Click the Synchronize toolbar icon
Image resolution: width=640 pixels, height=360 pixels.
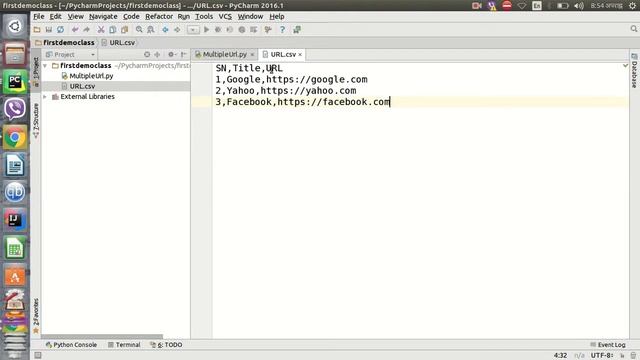(60, 29)
